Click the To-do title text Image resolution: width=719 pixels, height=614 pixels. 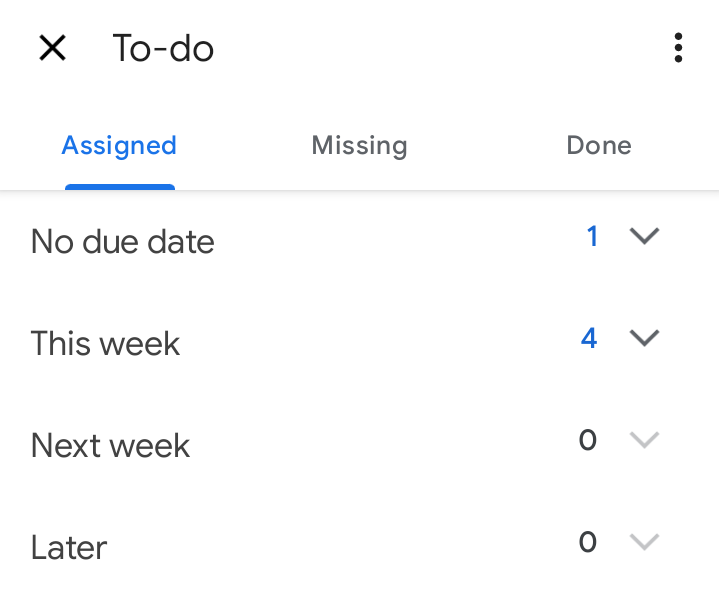[163, 48]
